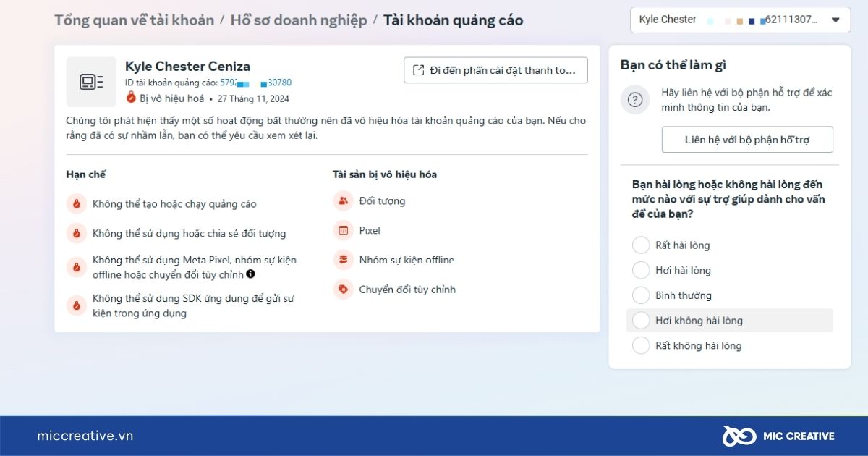Viewport: 868px width, 456px height.
Task: Click the Bạn có thể làm gì heading
Action: pyautogui.click(x=673, y=65)
